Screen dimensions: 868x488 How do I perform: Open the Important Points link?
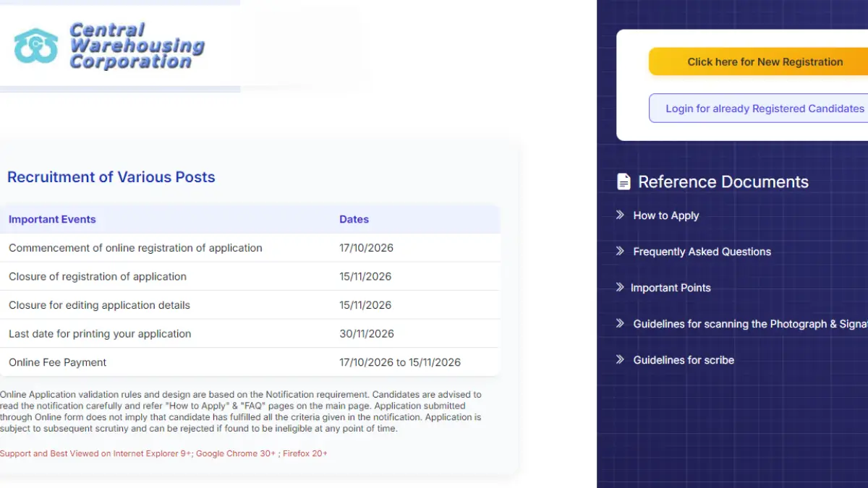click(671, 288)
